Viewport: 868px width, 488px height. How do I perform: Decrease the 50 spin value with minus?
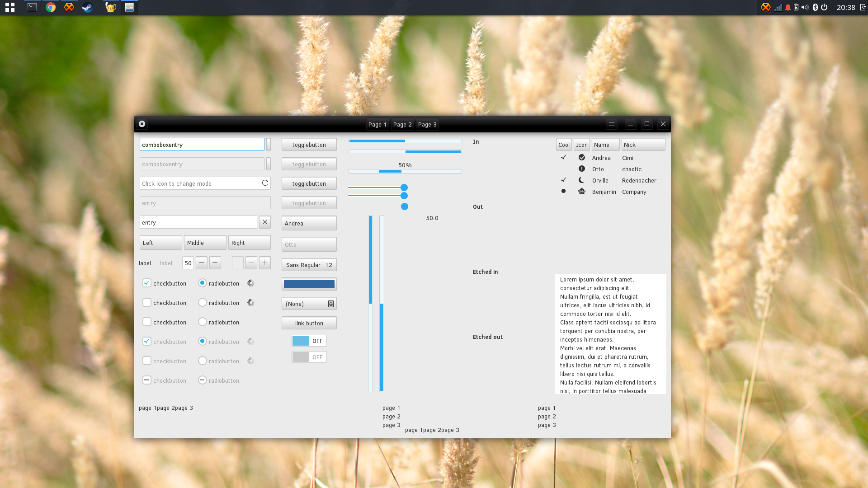[202, 263]
